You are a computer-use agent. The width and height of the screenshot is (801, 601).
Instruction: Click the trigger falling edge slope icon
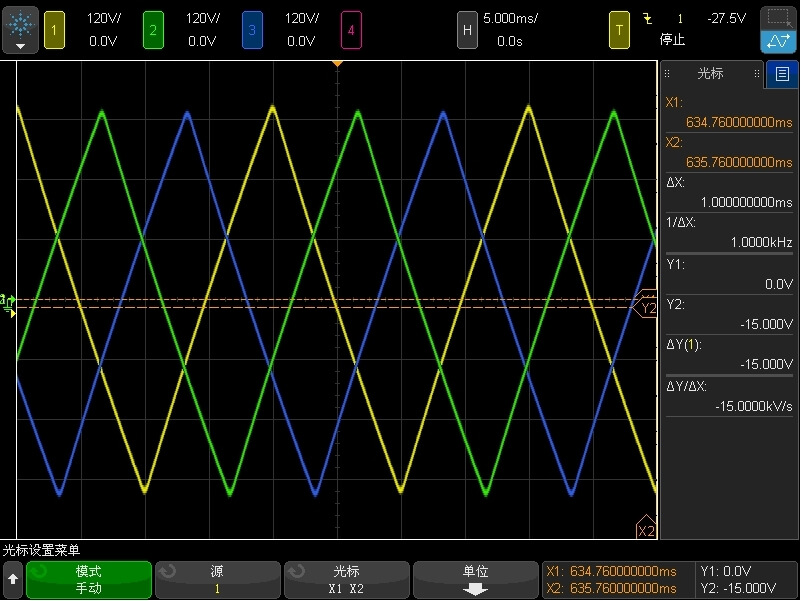(x=648, y=19)
